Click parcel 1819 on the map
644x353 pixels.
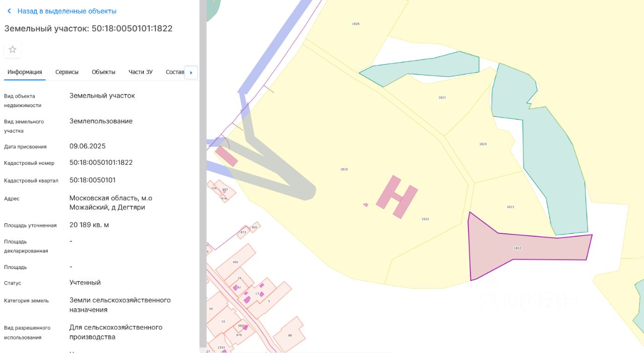click(x=344, y=169)
